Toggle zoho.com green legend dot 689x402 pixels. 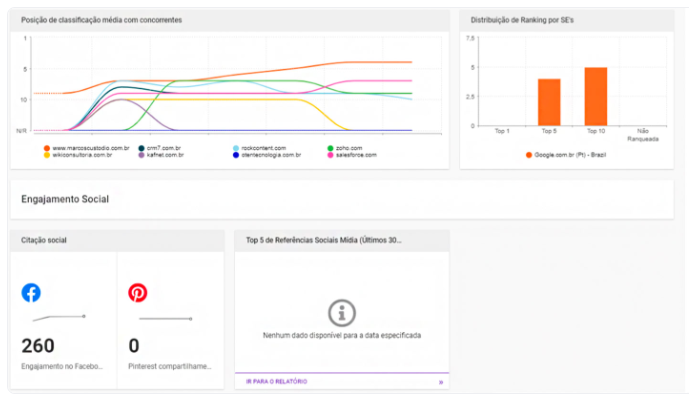point(330,148)
